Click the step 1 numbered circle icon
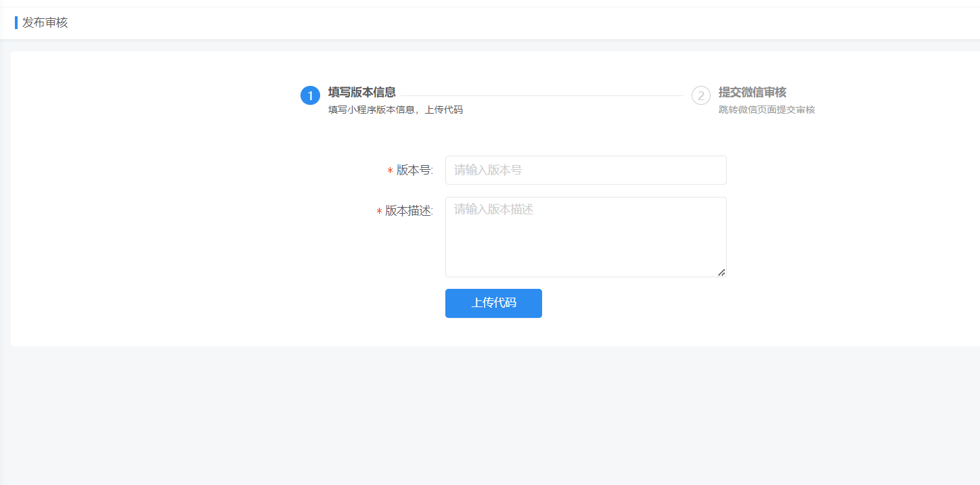The image size is (980, 485). pos(310,95)
